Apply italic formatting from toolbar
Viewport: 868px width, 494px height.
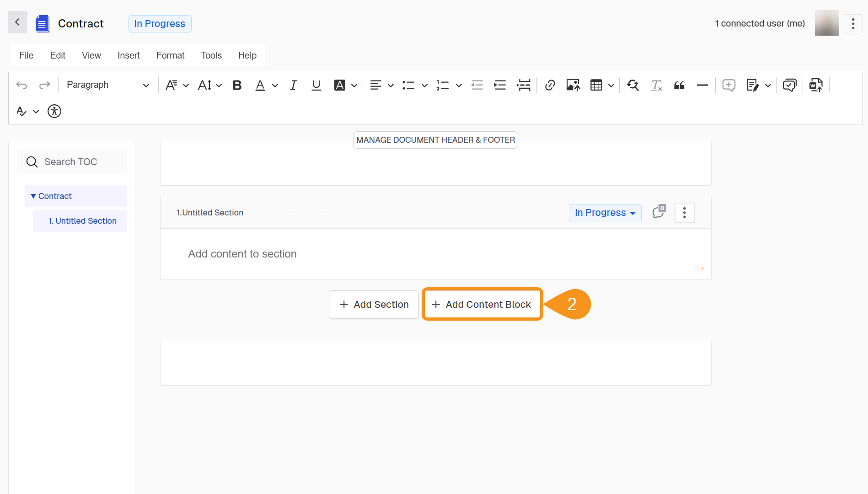tap(293, 85)
